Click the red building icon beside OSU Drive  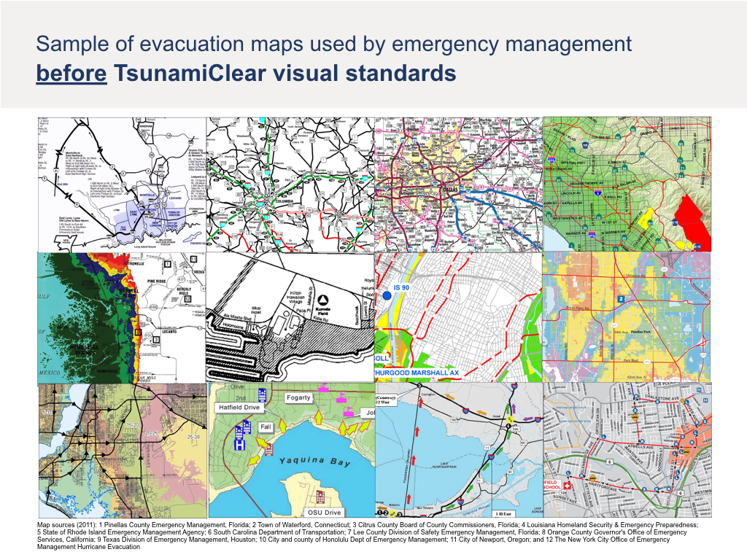pyautogui.click(x=320, y=497)
